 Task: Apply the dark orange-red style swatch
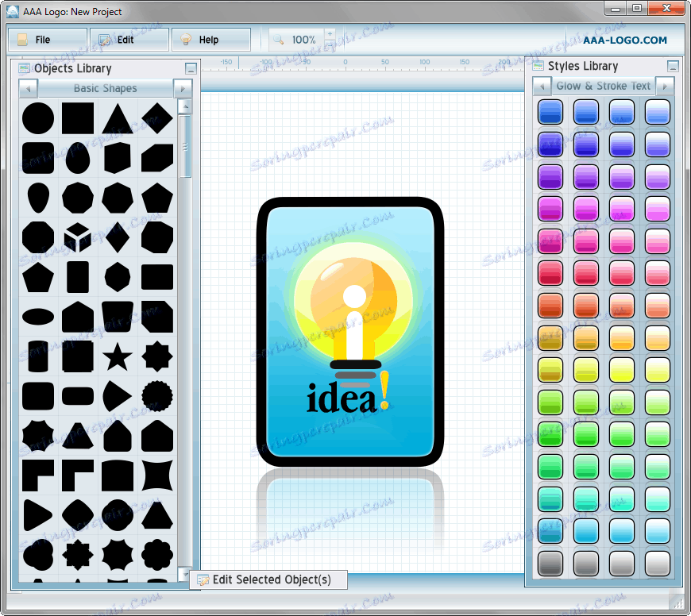pos(550,305)
